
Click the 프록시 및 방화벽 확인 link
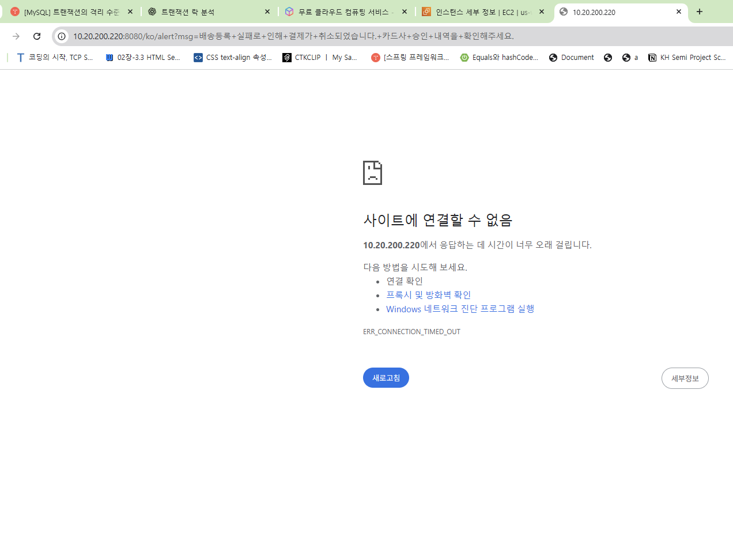428,295
